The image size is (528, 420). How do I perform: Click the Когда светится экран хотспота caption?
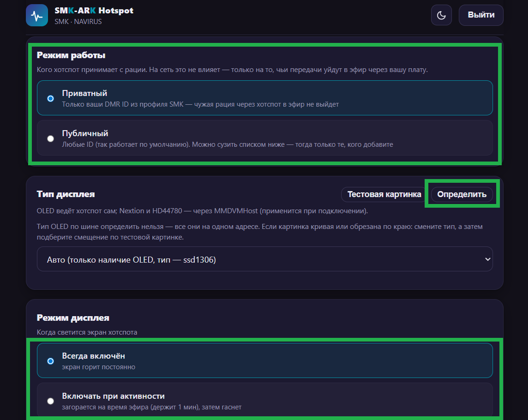(87, 332)
